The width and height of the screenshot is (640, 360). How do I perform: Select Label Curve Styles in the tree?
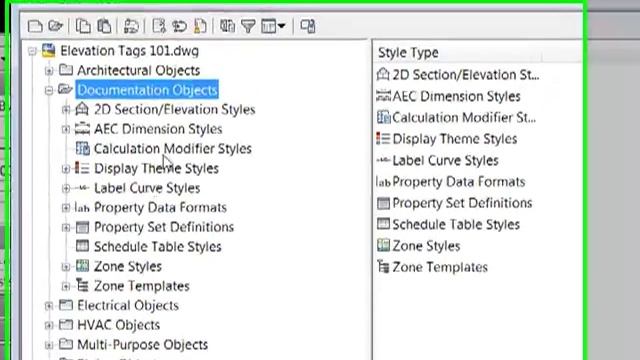[147, 188]
